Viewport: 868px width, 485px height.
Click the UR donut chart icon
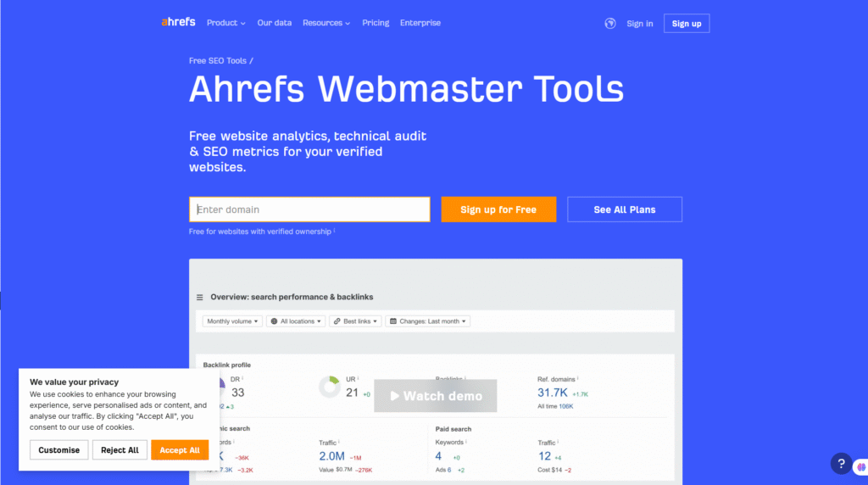(x=329, y=387)
